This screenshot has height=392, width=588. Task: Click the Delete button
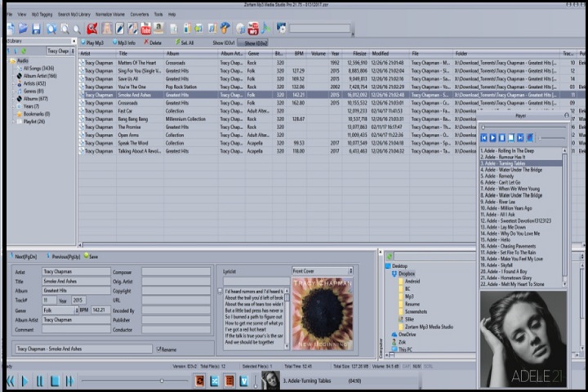click(154, 42)
